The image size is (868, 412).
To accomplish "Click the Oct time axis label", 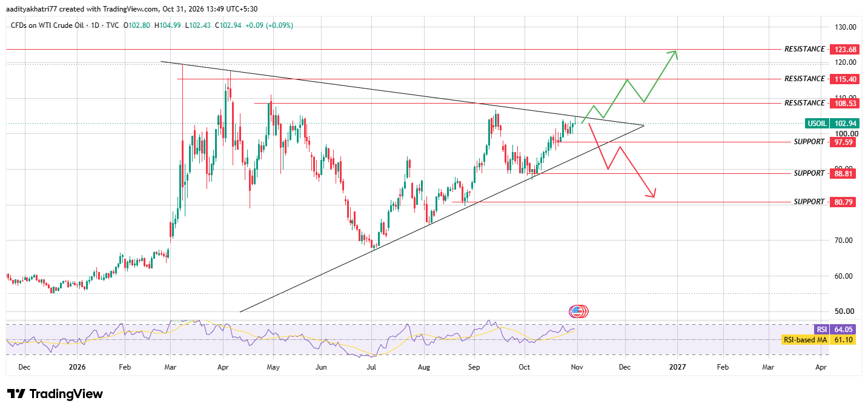I will pyautogui.click(x=525, y=367).
